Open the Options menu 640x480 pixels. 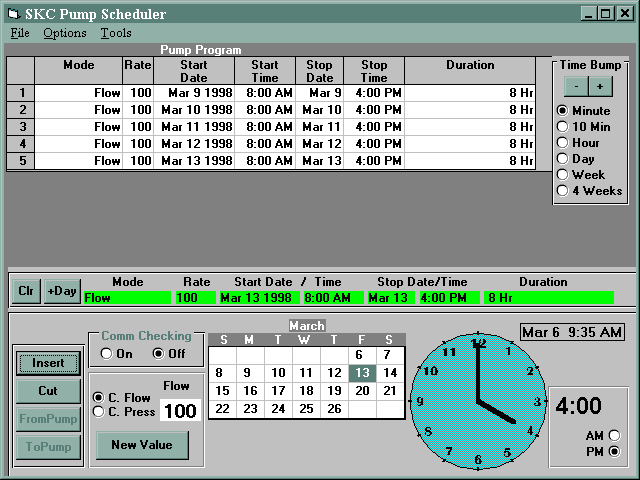pos(65,33)
